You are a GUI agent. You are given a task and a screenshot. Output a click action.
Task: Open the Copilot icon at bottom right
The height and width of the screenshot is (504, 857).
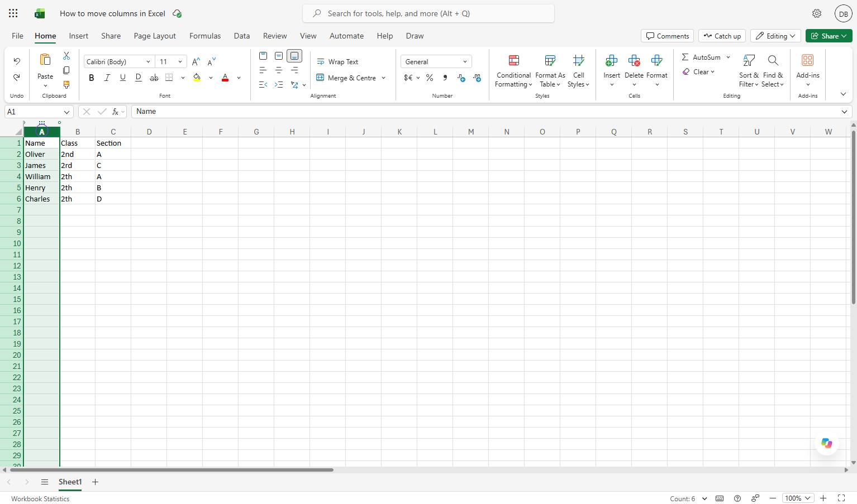[x=827, y=443]
